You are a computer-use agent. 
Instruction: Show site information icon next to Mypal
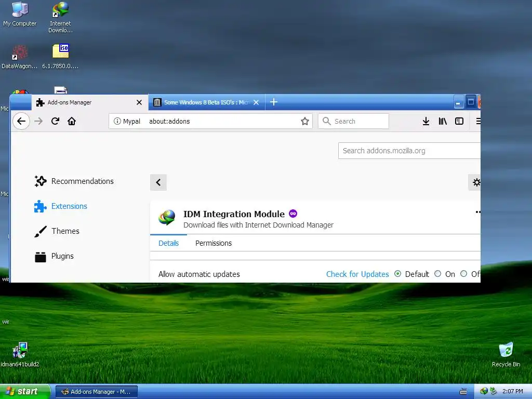pos(117,121)
